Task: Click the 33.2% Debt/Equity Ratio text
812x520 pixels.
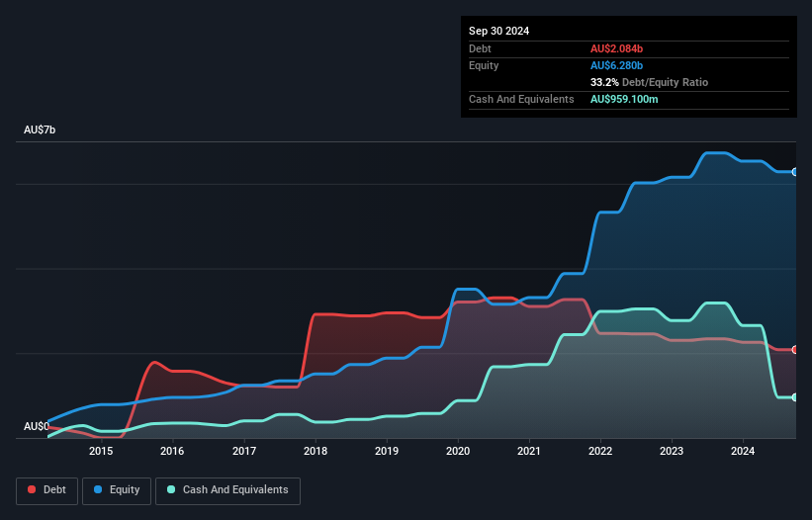Action: [x=649, y=82]
